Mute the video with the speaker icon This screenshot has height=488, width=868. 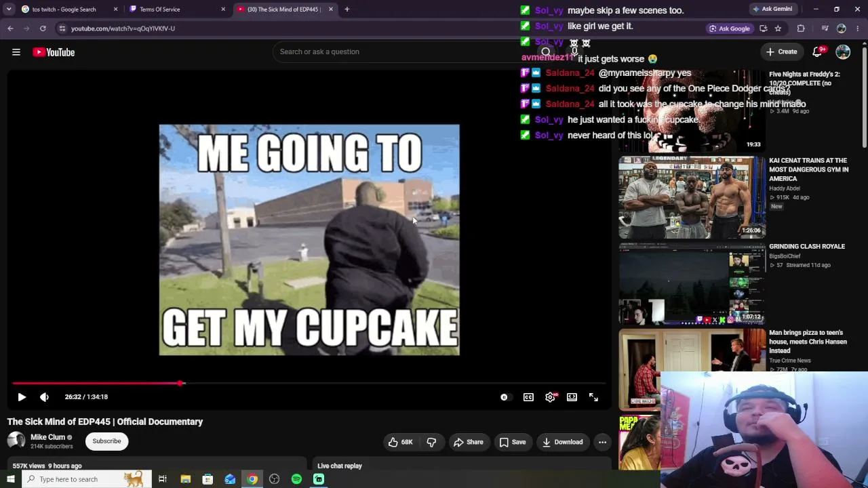coord(44,397)
